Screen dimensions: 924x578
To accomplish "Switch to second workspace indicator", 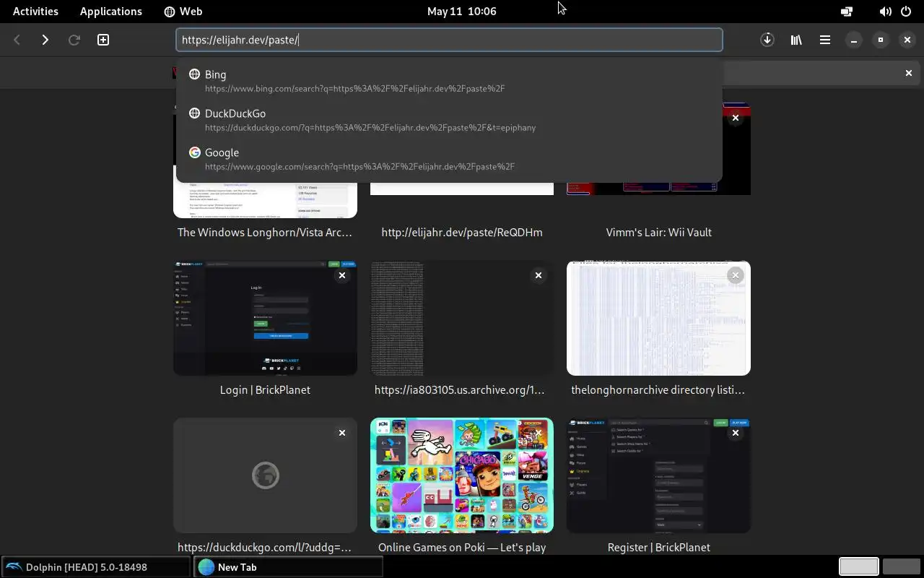I will pos(901,567).
